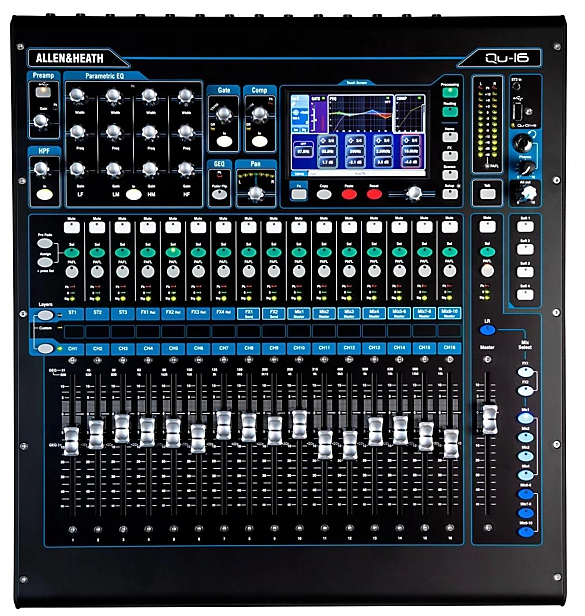Turn the touch screen rotary encoder
The image size is (585, 616).
[414, 193]
